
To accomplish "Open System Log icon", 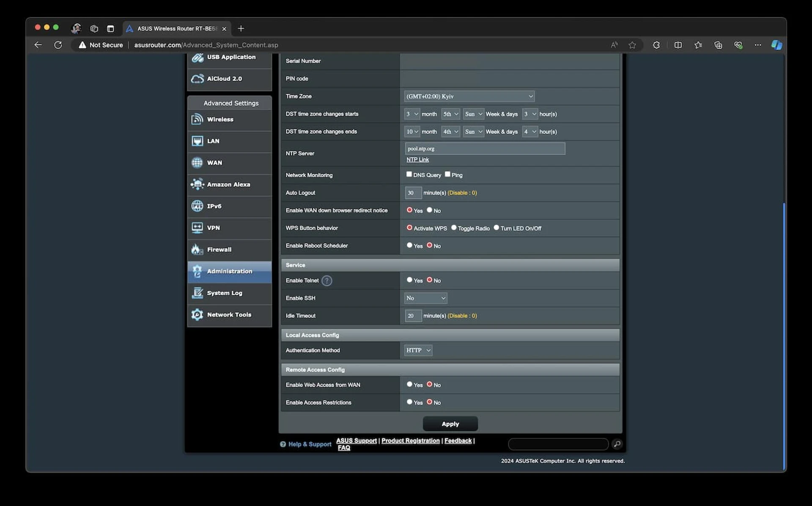I will click(198, 293).
